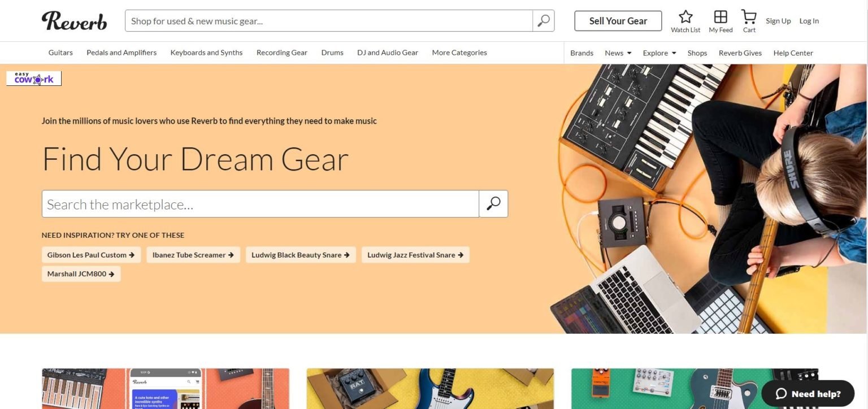Open the Help Center page
Viewport: 868px width, 409px height.
(793, 53)
